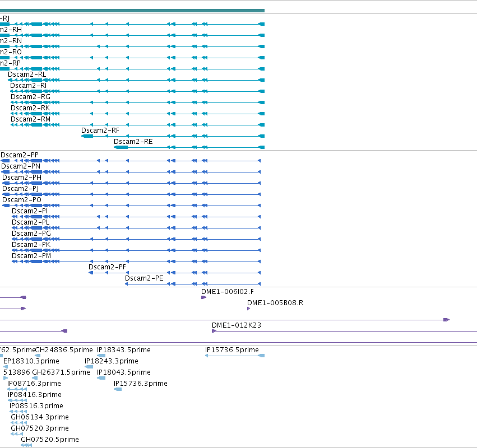Select the Dscam2-PP protein label
The height and width of the screenshot is (448, 477).
click(20, 155)
